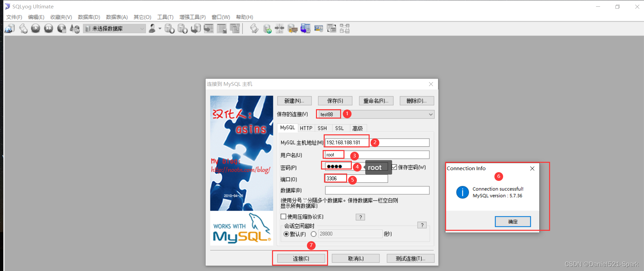644x271 pixels.
Task: Close the 连接到 MySQL 主机 dialog
Action: click(431, 84)
